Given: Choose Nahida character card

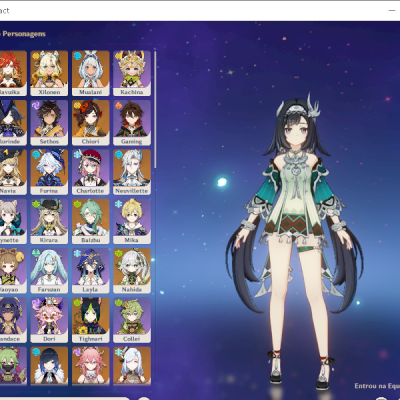Looking at the screenshot, I should (132, 271).
